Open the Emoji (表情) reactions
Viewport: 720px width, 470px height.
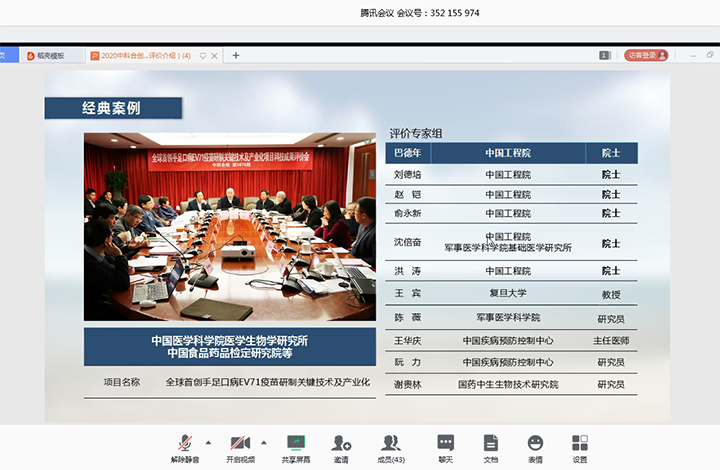pos(535,444)
